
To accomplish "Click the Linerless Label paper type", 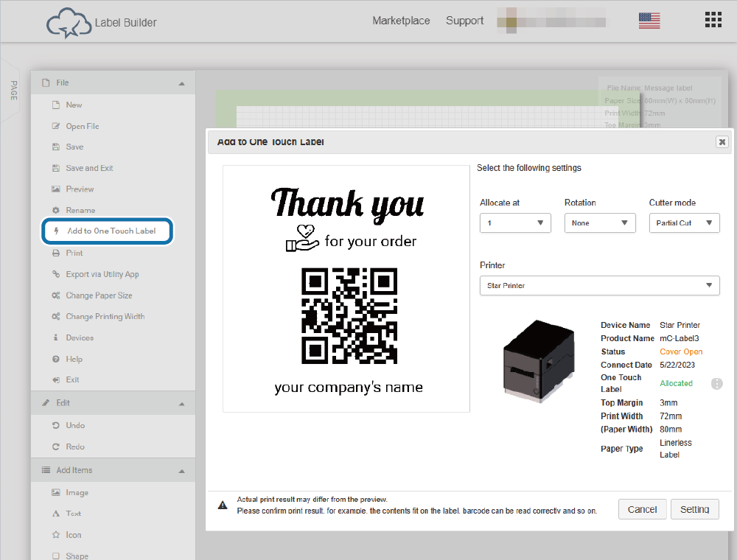I will pos(675,449).
